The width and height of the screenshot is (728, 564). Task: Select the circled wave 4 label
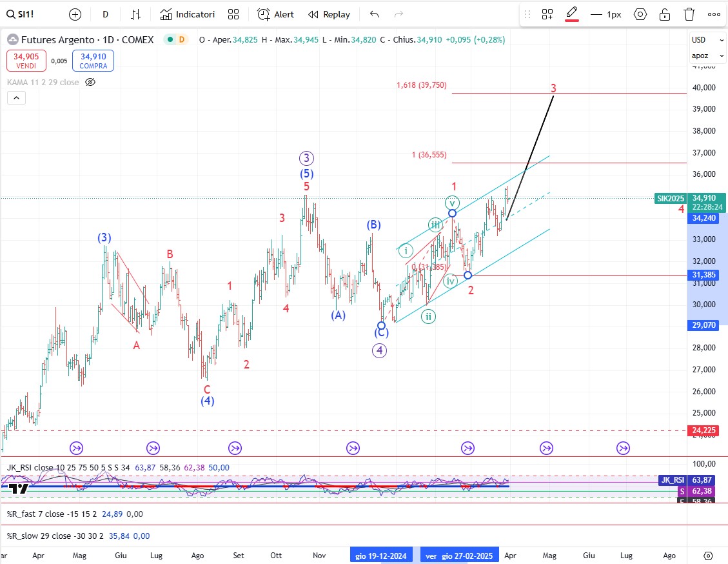click(379, 350)
